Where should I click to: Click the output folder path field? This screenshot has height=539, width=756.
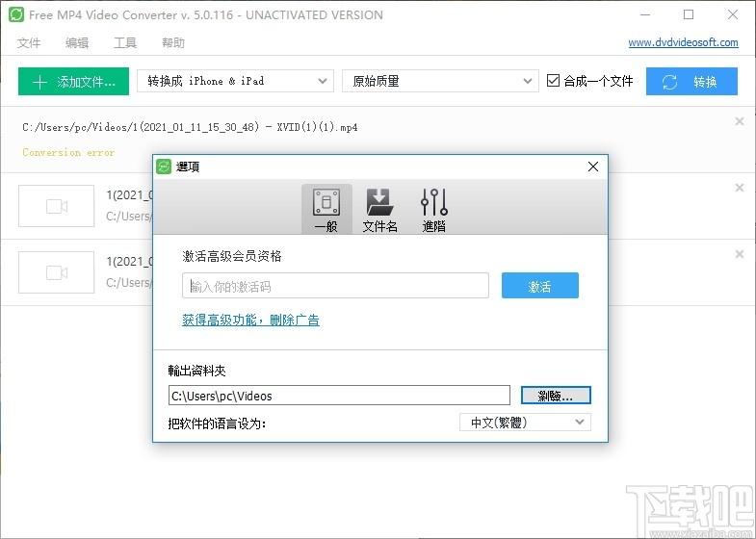339,396
